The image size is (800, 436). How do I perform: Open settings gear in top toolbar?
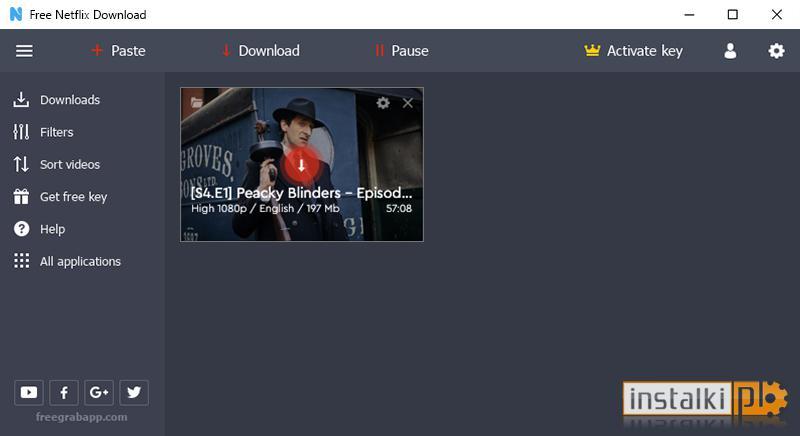(x=776, y=50)
